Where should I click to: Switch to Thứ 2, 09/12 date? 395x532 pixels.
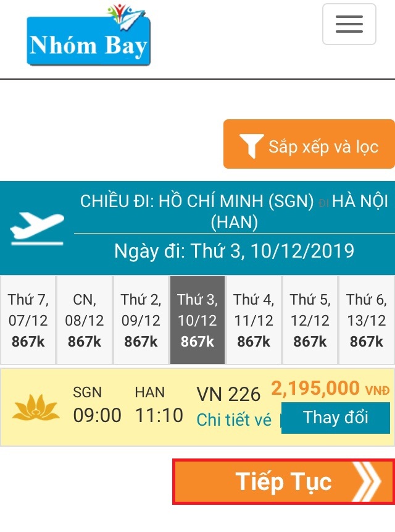pos(141,320)
